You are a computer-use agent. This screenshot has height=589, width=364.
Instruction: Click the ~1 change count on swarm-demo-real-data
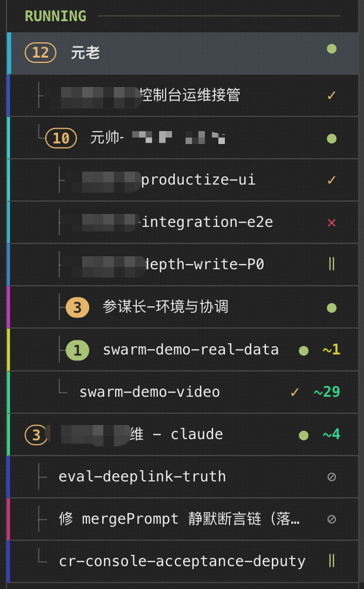point(331,350)
